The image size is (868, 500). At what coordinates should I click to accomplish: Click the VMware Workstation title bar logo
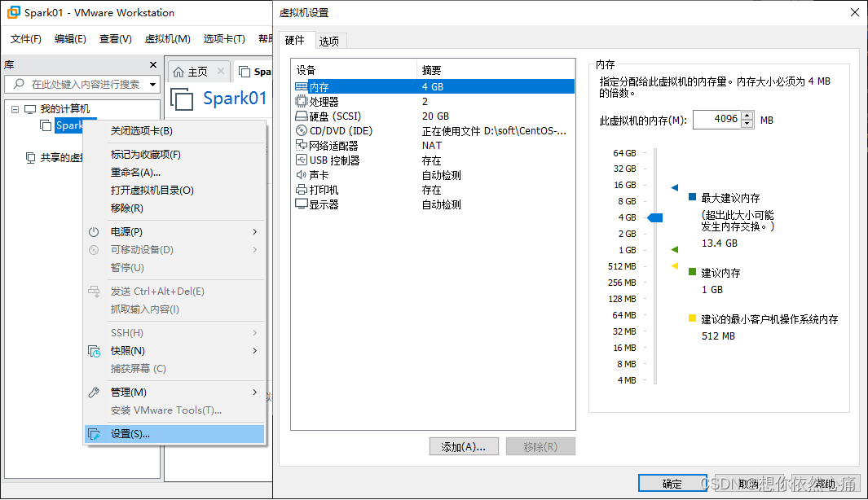pos(13,12)
